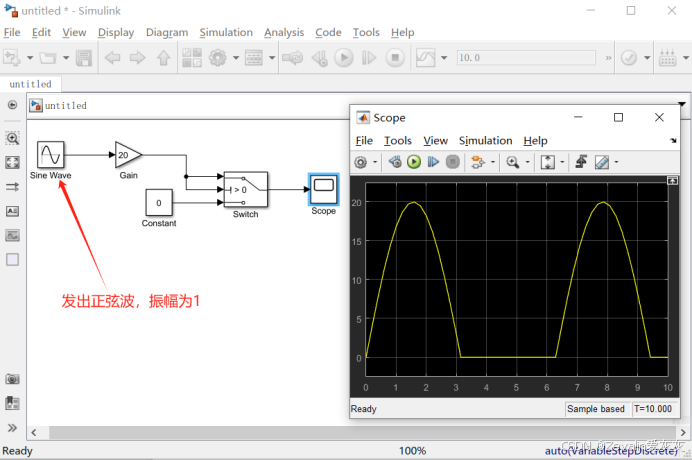This screenshot has height=460, width=692.
Task: Maximize axes icon in Scope plot corner
Action: (x=672, y=181)
